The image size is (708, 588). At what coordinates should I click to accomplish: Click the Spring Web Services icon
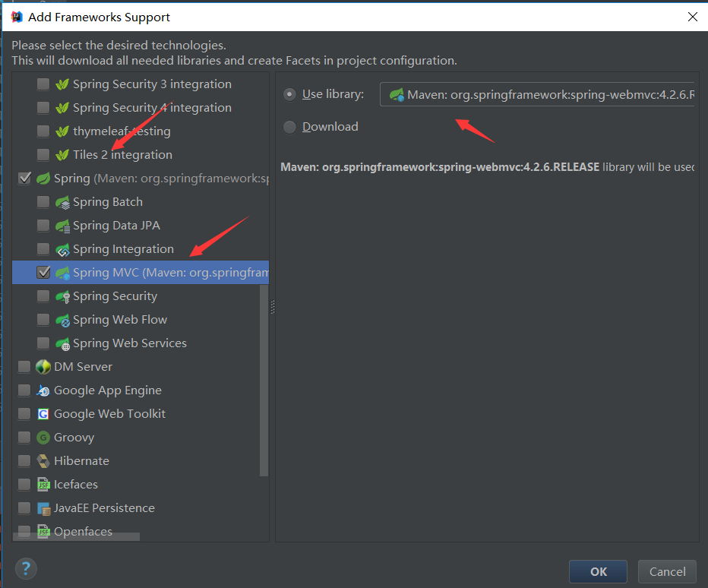[63, 343]
